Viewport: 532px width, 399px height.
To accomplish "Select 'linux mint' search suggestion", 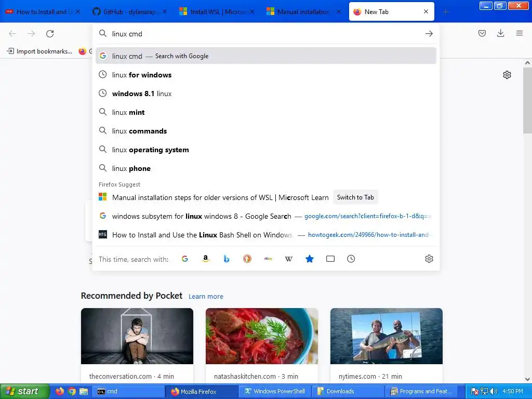I will click(x=265, y=112).
